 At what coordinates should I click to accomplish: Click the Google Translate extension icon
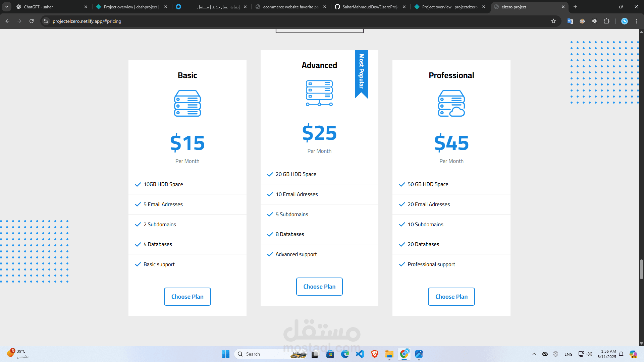[570, 21]
